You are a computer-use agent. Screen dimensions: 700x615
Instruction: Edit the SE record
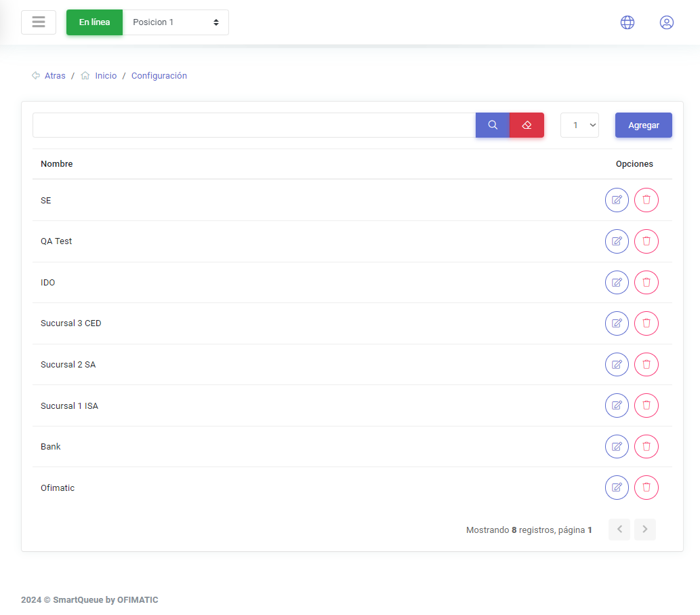pos(617,200)
